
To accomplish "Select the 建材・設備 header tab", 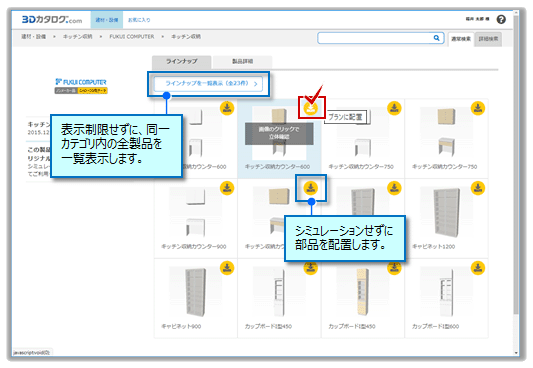I will pyautogui.click(x=107, y=20).
